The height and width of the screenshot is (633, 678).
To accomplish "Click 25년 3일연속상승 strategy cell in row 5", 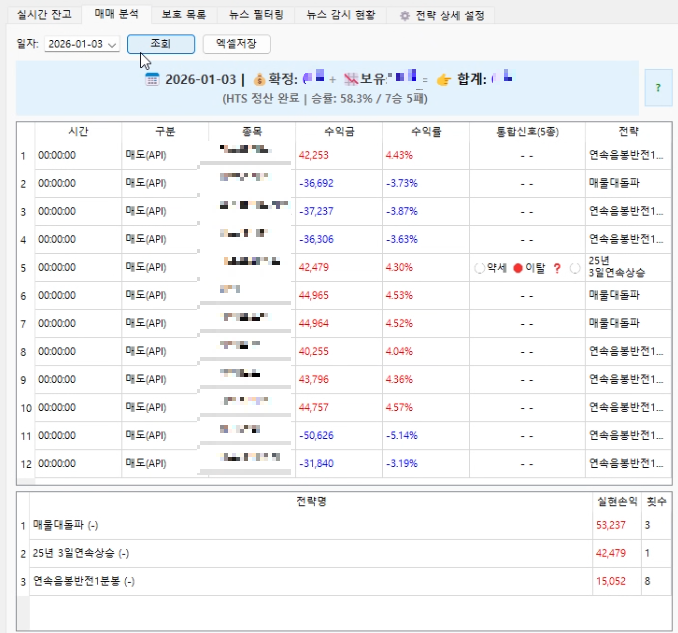I will (x=628, y=268).
